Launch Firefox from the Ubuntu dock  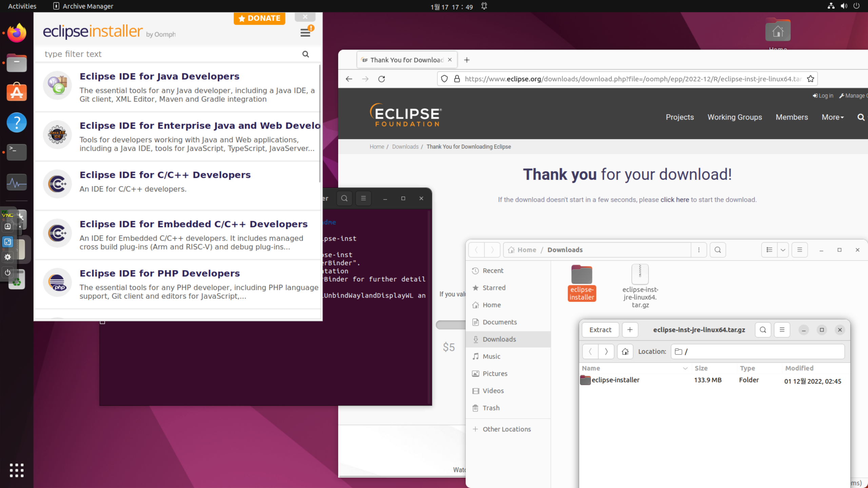pyautogui.click(x=17, y=33)
